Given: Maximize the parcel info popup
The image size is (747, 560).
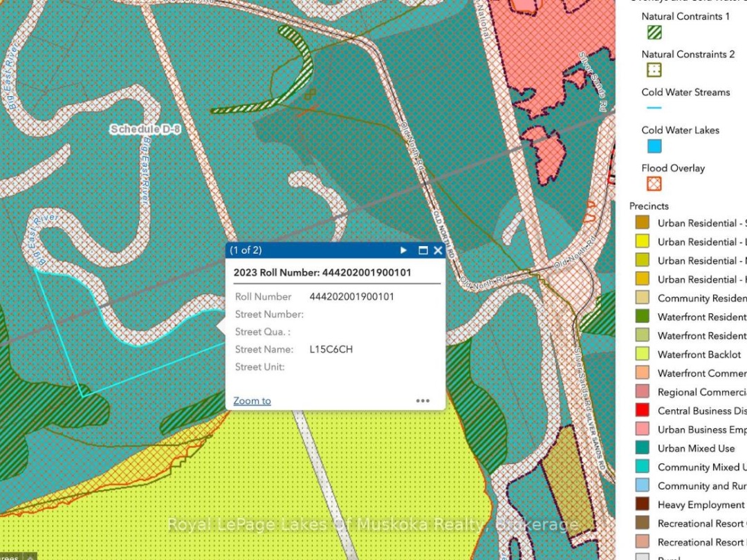Looking at the screenshot, I should pyautogui.click(x=423, y=250).
